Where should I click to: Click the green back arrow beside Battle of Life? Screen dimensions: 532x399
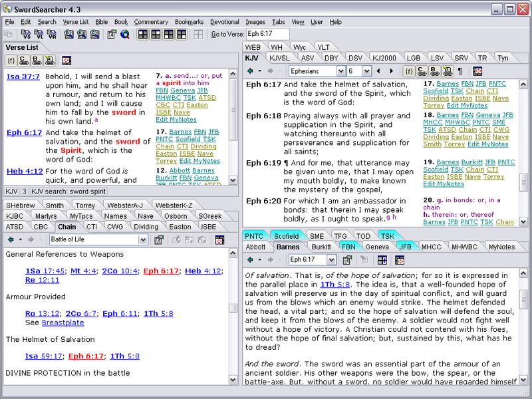click(11, 239)
